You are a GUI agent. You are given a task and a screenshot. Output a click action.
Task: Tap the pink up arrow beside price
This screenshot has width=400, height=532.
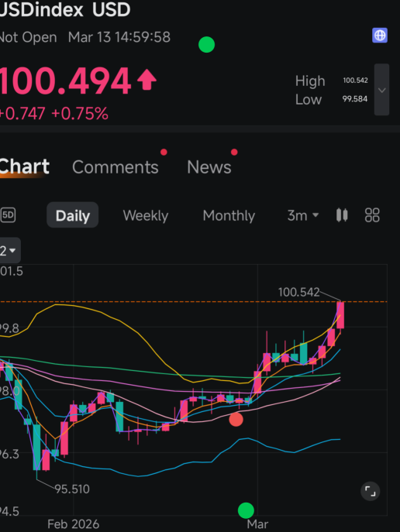147,80
